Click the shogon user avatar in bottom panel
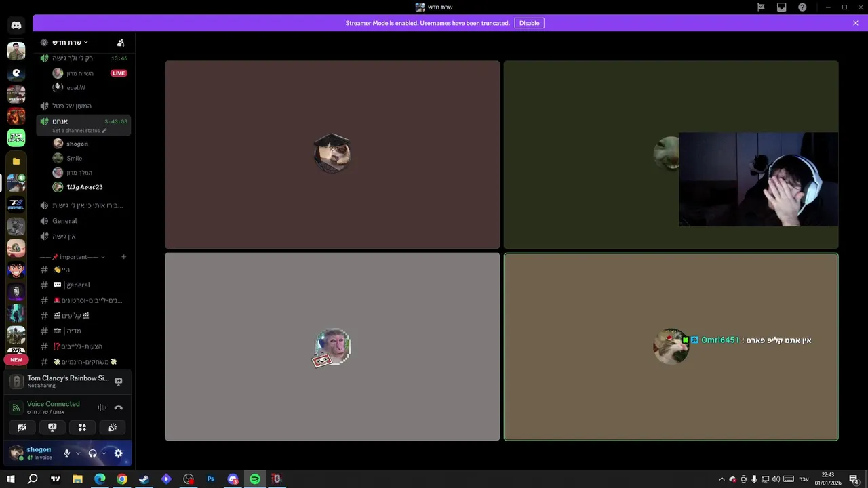Screen dimensions: 868x488 [16, 453]
